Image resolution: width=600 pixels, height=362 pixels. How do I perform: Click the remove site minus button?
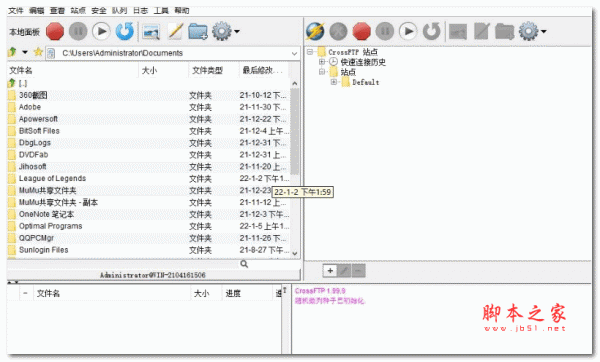[x=358, y=271]
